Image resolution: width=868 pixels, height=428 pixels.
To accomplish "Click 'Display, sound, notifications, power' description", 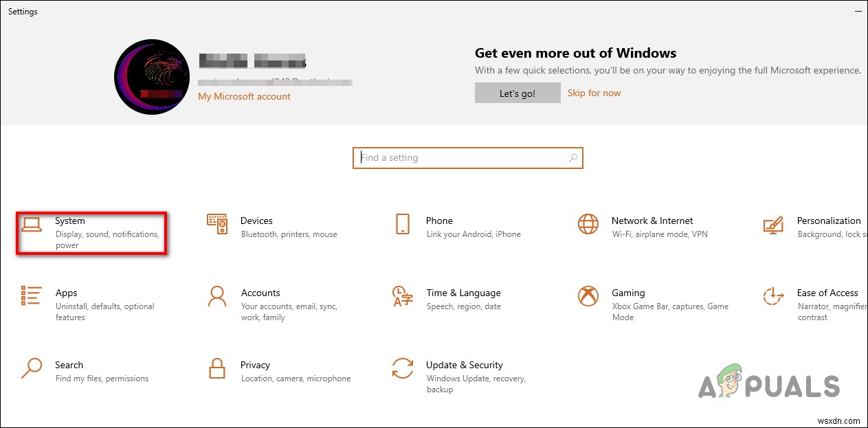I will [107, 240].
